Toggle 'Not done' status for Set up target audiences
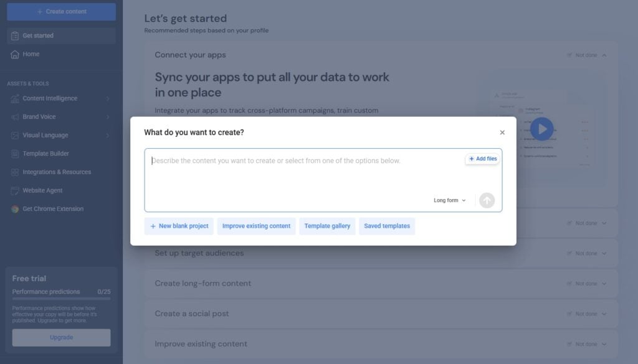 point(586,253)
